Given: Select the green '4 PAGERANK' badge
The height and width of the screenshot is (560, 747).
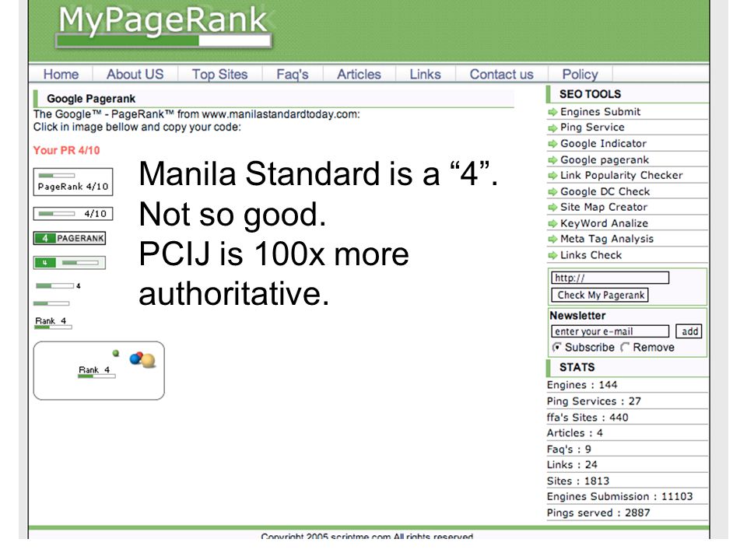Looking at the screenshot, I should pyautogui.click(x=69, y=238).
